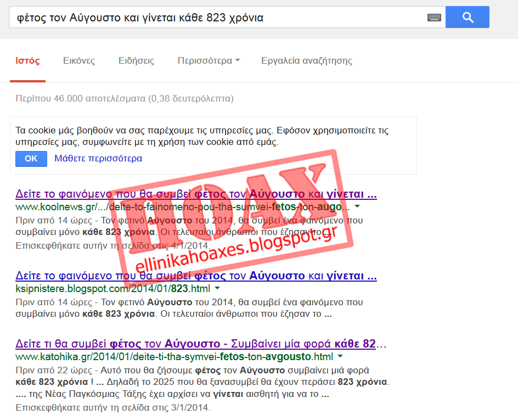The width and height of the screenshot is (518, 420).
Task: Expand the arrow next to koolnews.gr URL
Action: 357,206
